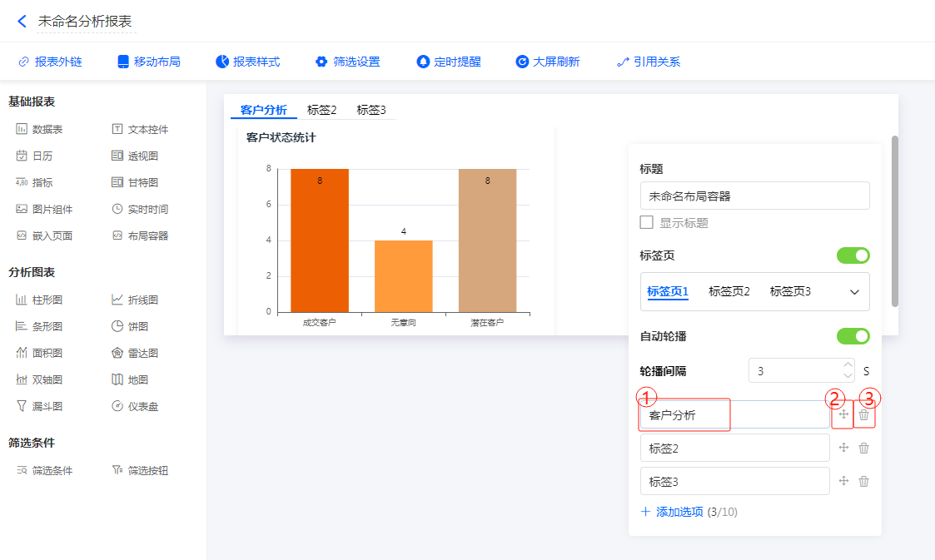
Task: Decrease 轮播间隔 with the down arrow
Action: 848,376
